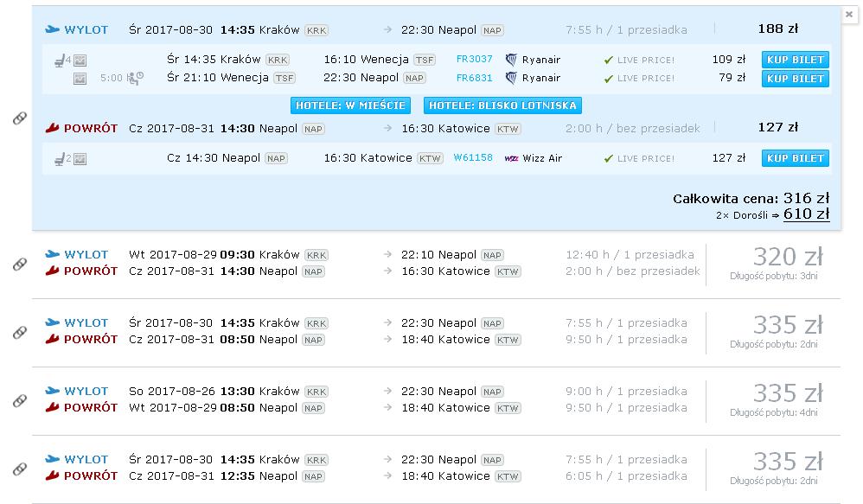Click '7:55 h / 1 przesiadka' in expanded header
Screen dimensions: 863x504
[x=626, y=30]
